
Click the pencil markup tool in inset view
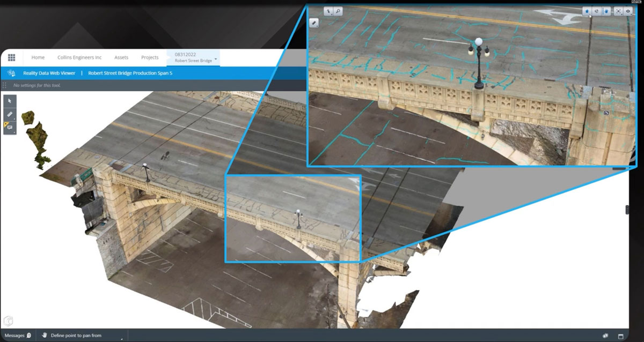tap(314, 23)
